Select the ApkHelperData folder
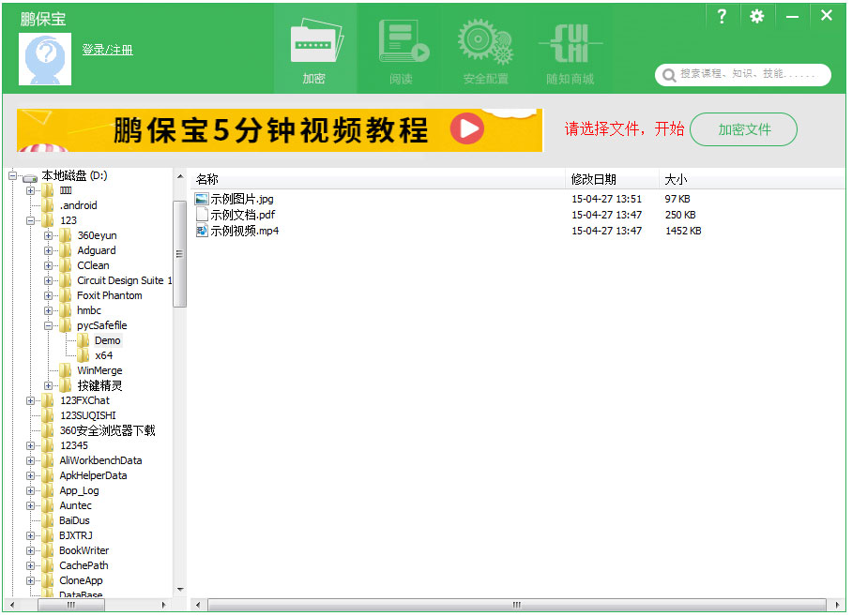Viewport: 852px width, 616px height. [93, 475]
